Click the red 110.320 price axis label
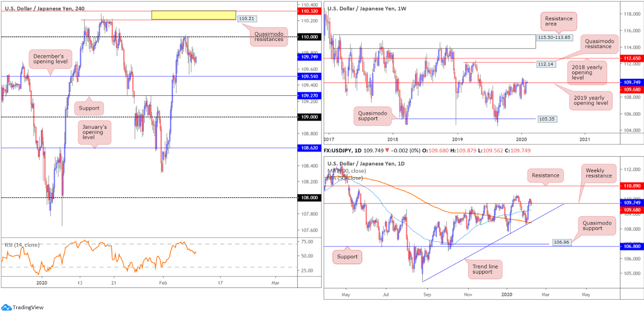The image size is (644, 312). pyautogui.click(x=311, y=11)
